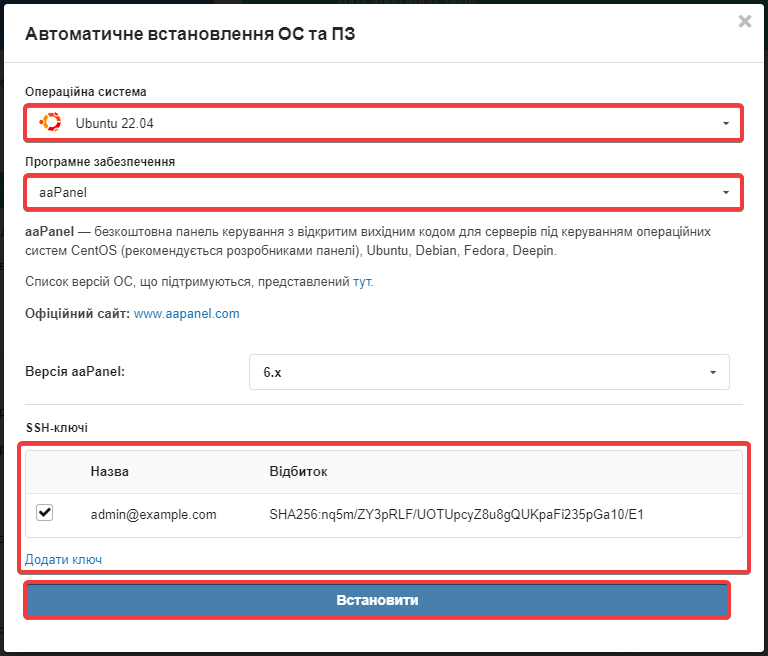Click the 'Додати ключ' link
This screenshot has width=768, height=656.
pyautogui.click(x=63, y=559)
